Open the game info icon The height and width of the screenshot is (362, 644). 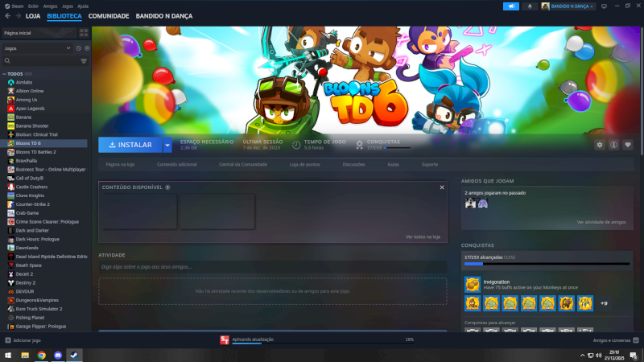click(x=613, y=145)
